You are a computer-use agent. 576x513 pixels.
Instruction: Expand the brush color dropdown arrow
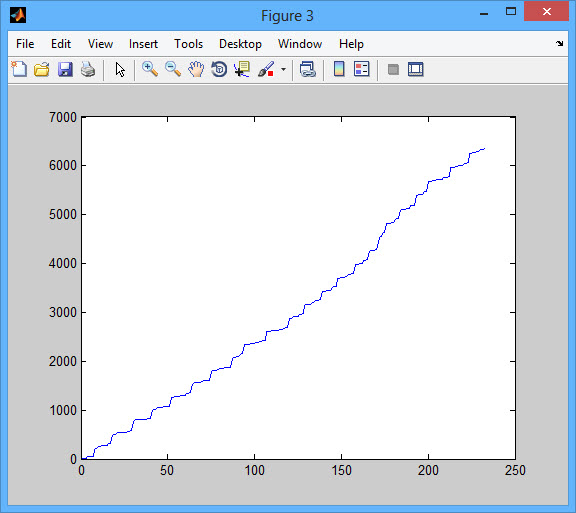click(x=283, y=69)
